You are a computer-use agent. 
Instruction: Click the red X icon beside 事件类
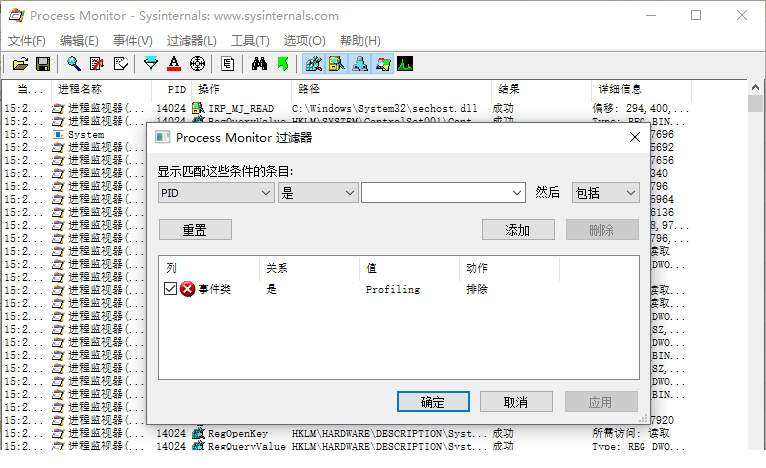pyautogui.click(x=188, y=289)
